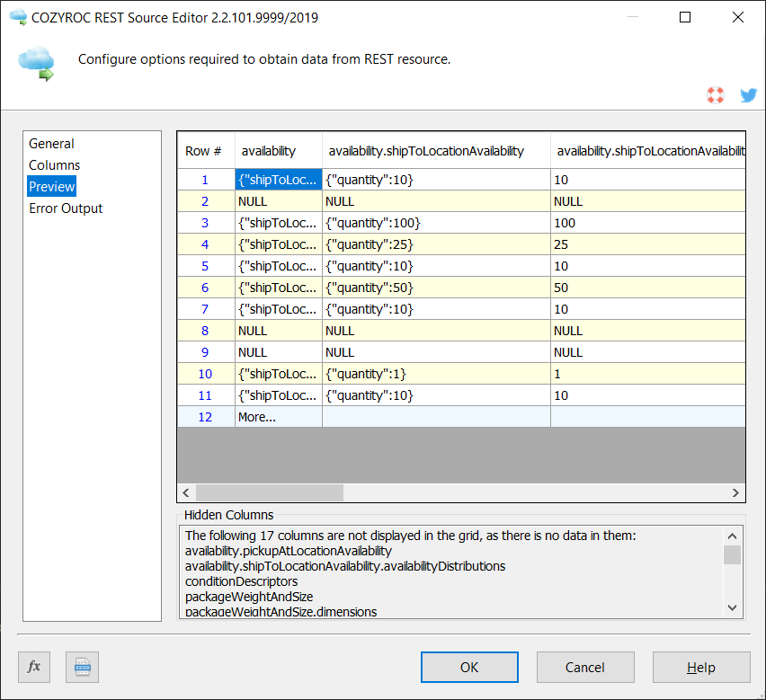Open Help for the editor

(x=701, y=667)
